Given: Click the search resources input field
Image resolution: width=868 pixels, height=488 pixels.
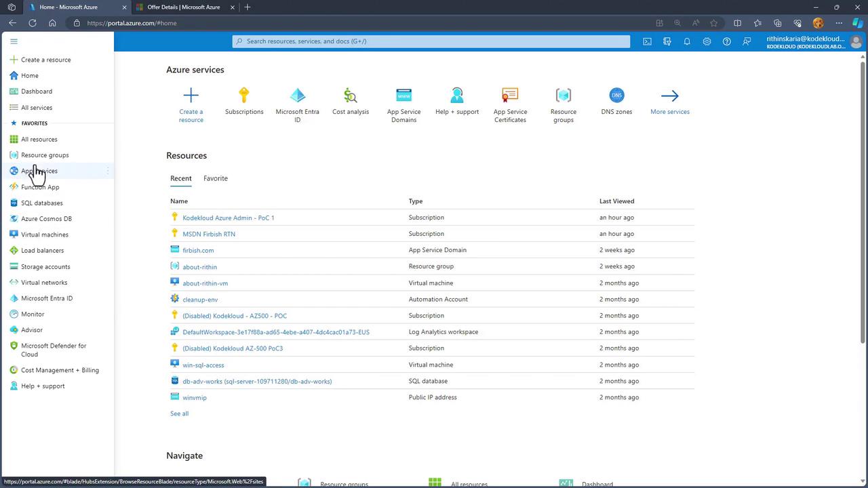Looking at the screenshot, I should pos(434,41).
